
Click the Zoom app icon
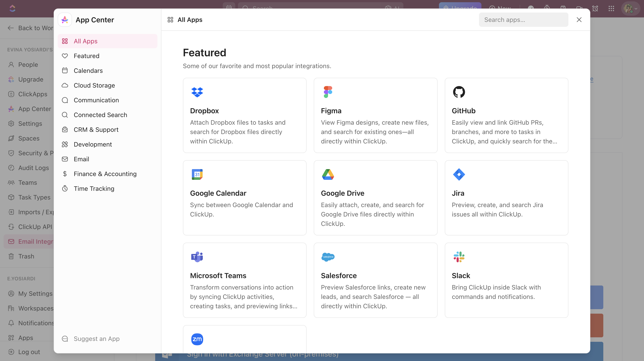coord(197,339)
